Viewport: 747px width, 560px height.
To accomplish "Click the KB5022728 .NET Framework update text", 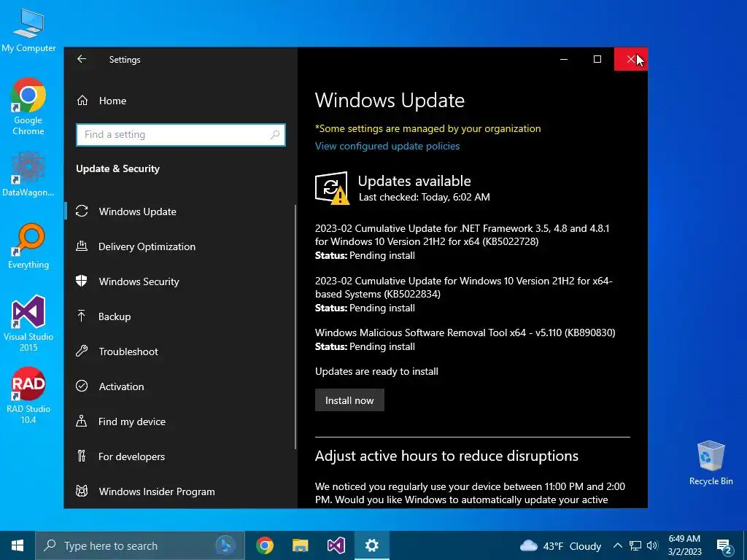I will [462, 235].
